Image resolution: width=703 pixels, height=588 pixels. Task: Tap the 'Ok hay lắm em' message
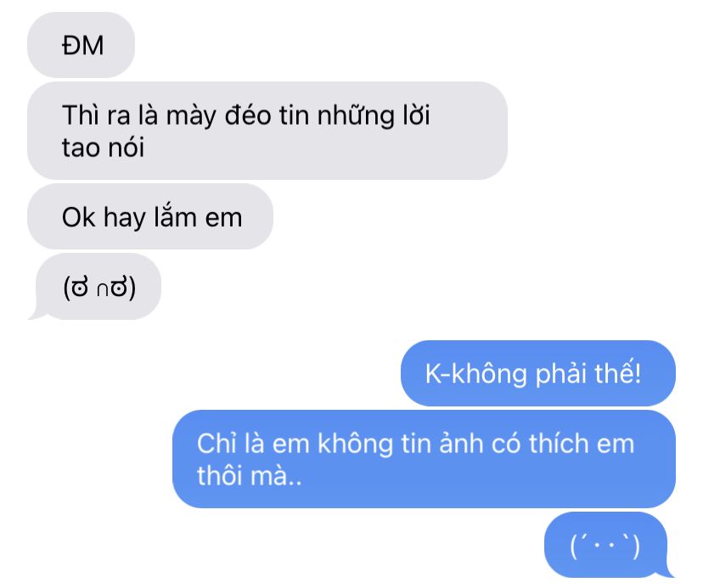click(x=150, y=216)
